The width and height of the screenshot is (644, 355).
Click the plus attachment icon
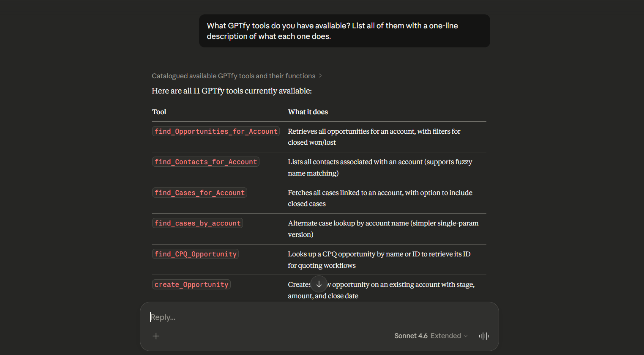[x=156, y=336]
